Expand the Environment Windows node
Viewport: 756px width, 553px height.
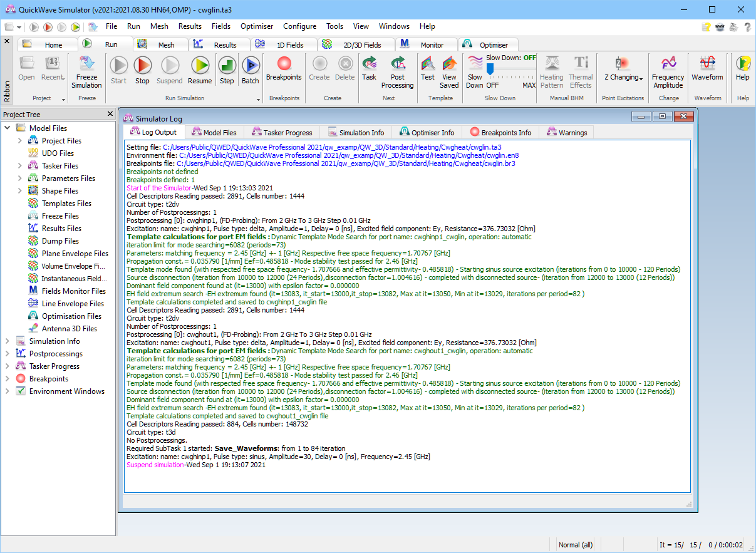tap(8, 391)
